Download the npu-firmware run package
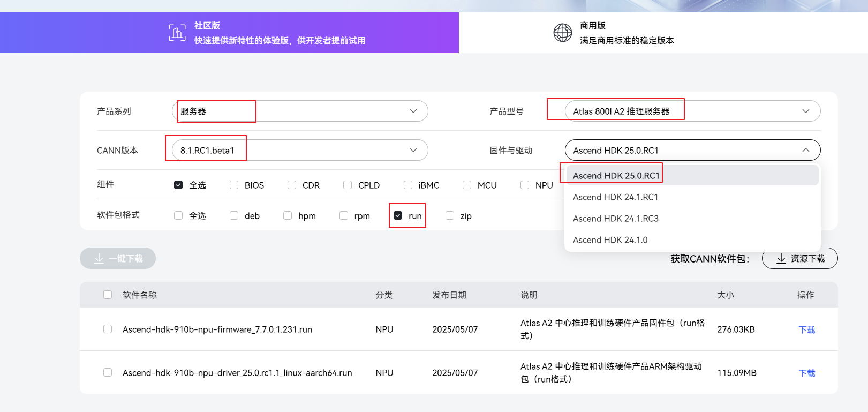 pos(806,329)
